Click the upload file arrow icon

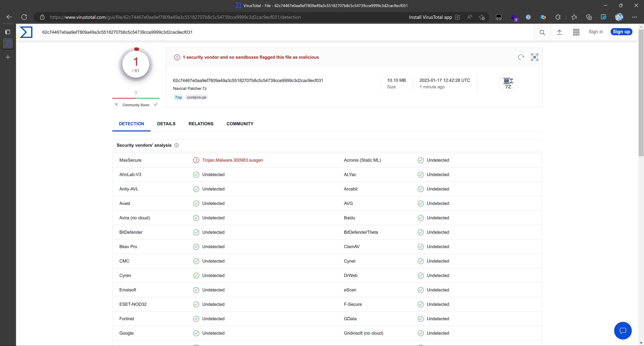point(559,32)
